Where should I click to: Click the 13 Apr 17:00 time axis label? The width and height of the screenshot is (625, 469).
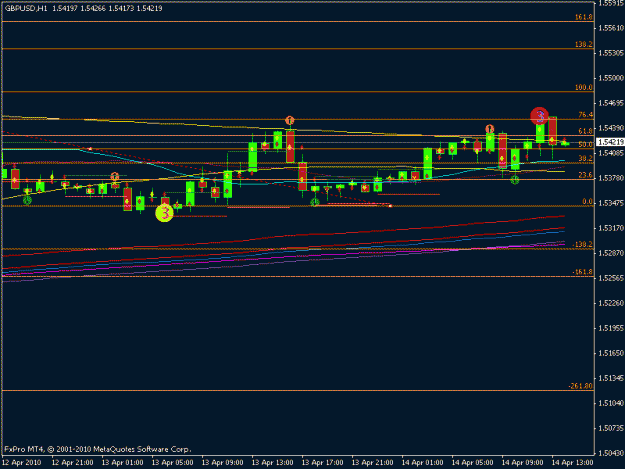(323, 463)
